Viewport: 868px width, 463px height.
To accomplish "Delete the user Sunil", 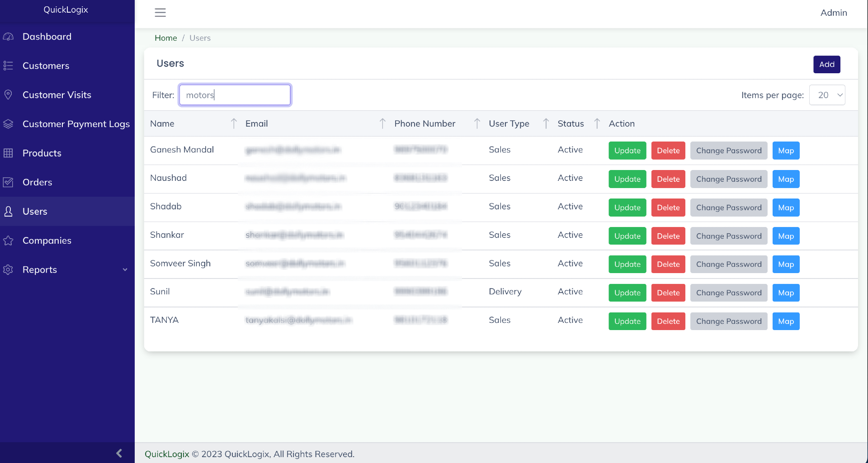I will pyautogui.click(x=668, y=293).
